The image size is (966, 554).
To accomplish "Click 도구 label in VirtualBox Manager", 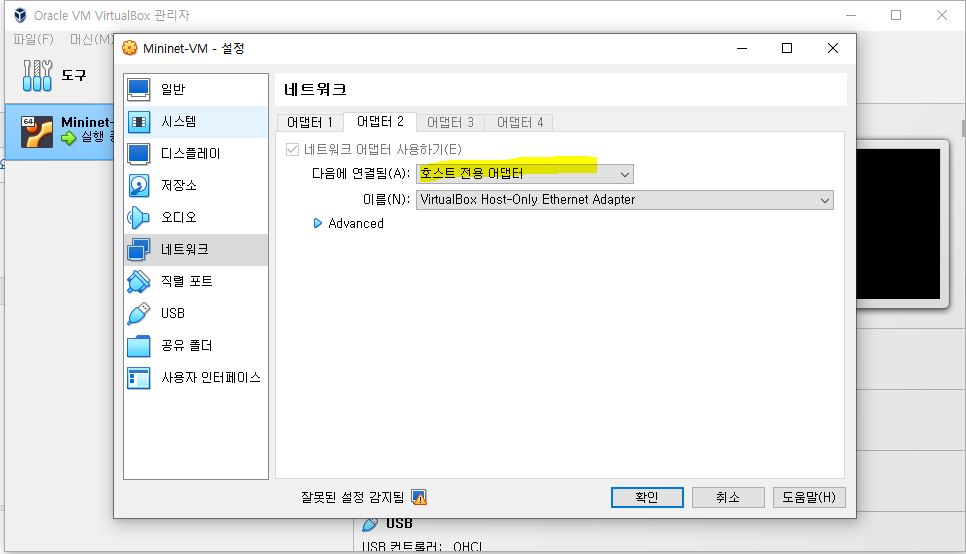I will click(74, 75).
